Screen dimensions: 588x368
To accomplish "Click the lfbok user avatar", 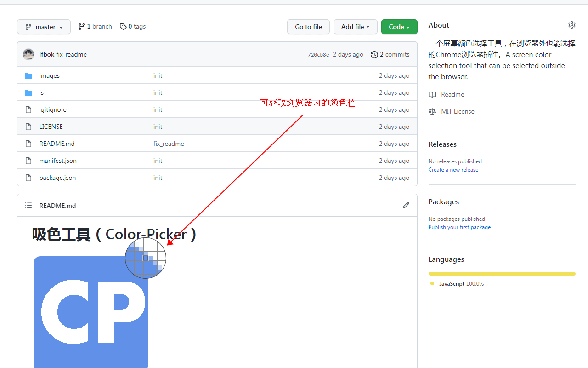I will (28, 54).
